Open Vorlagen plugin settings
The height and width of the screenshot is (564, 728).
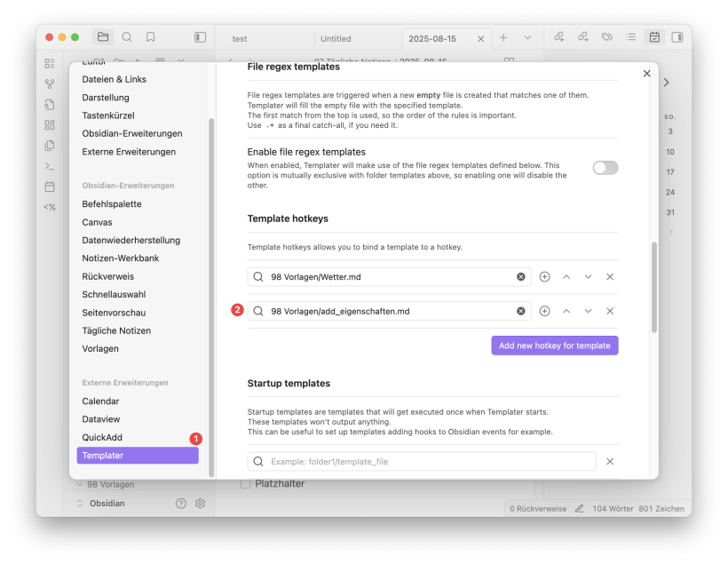[x=100, y=349]
